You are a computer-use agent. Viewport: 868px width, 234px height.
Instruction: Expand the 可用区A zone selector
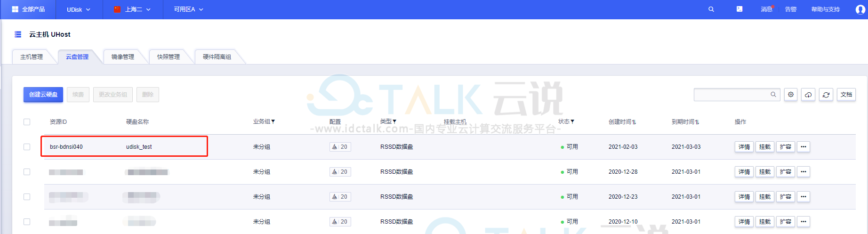[188, 9]
